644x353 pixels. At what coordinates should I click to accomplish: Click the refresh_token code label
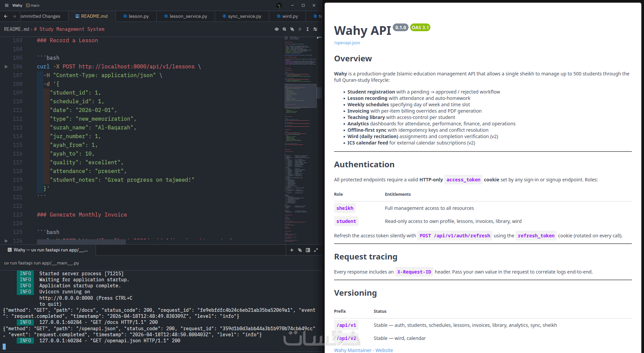pyautogui.click(x=536, y=236)
